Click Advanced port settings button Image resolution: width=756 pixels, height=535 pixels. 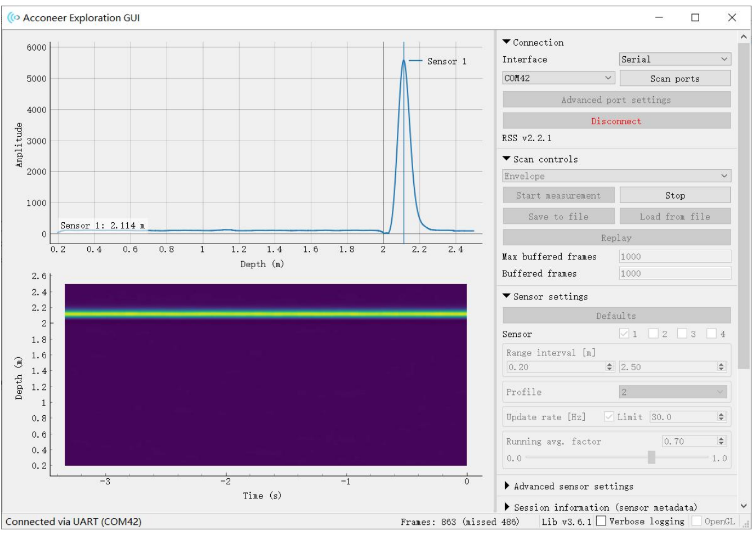pyautogui.click(x=616, y=100)
